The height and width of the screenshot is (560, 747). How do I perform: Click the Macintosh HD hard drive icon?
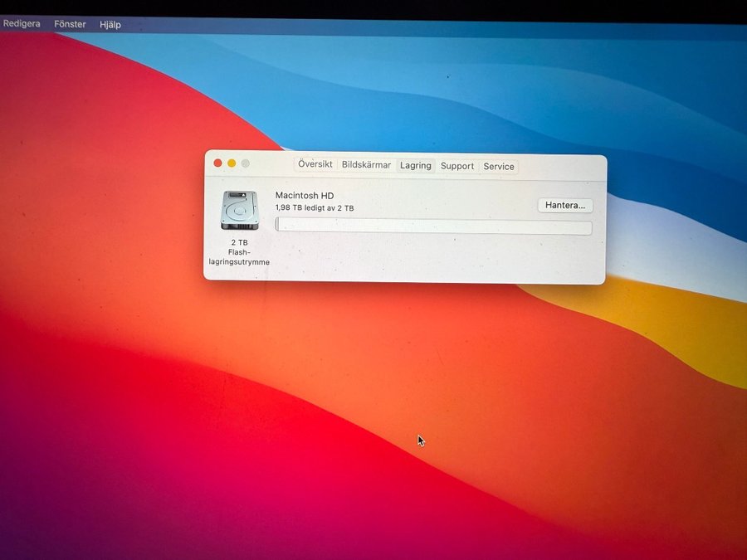tap(239, 211)
